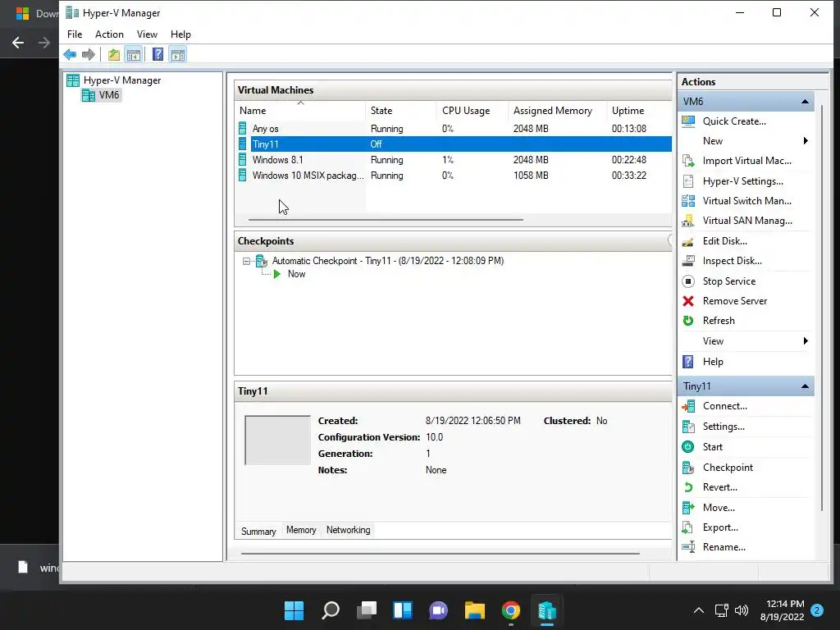840x630 pixels.
Task: Open the File menu
Action: [x=75, y=34]
